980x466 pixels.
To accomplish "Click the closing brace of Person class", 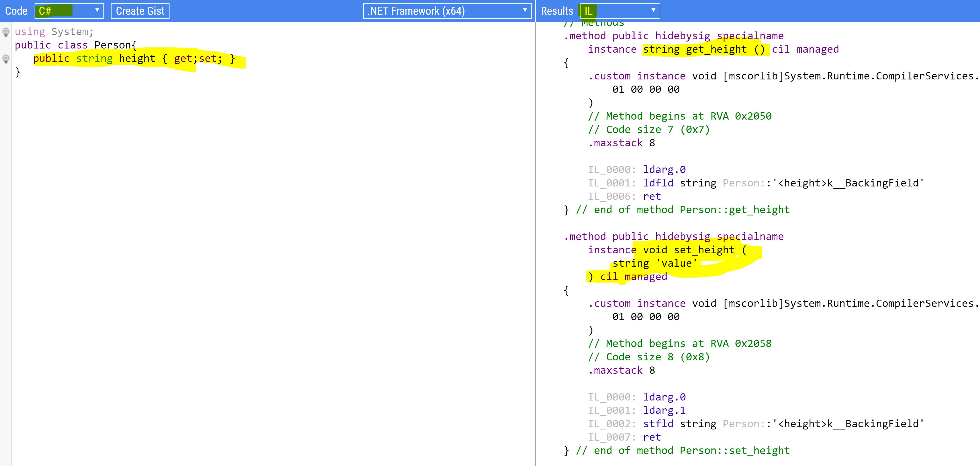I will [18, 72].
